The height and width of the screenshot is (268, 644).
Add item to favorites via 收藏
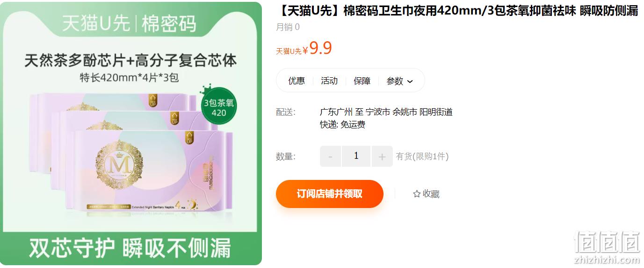(x=426, y=194)
